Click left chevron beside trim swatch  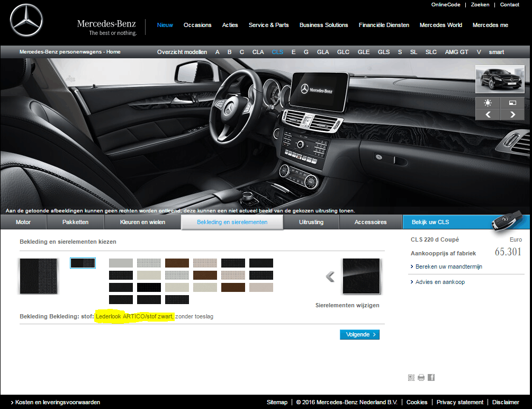tap(330, 277)
